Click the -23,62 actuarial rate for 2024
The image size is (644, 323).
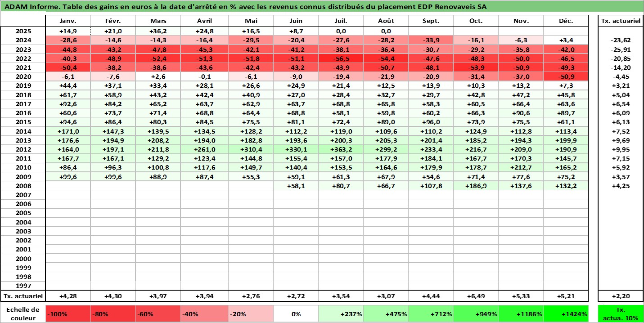tap(621, 40)
